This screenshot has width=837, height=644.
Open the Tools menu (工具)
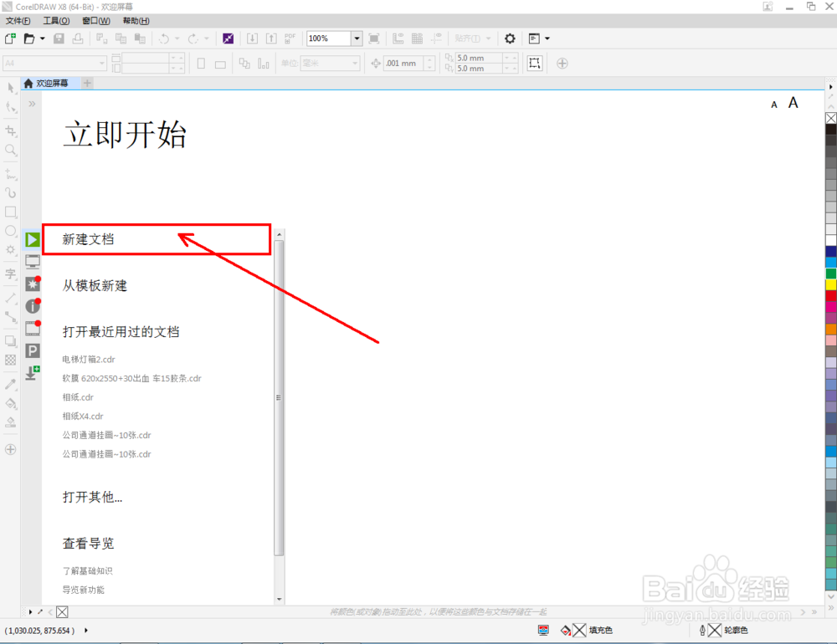point(57,21)
